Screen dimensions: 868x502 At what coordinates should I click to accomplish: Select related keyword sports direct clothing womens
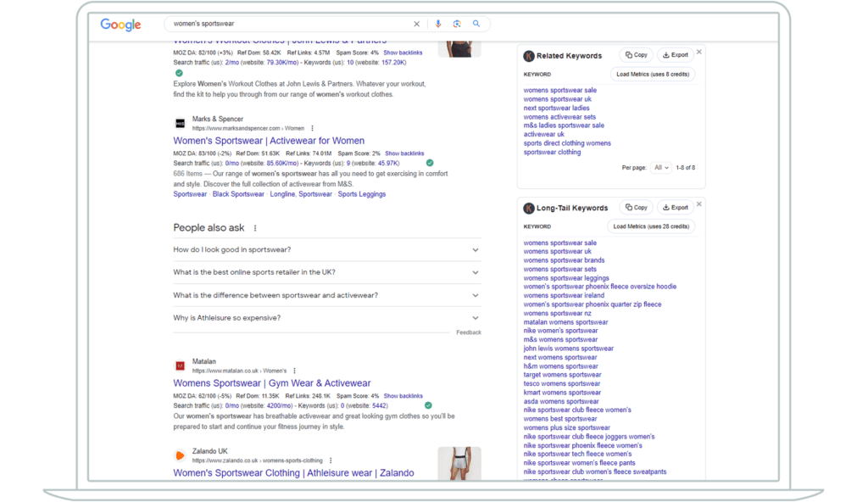[567, 143]
